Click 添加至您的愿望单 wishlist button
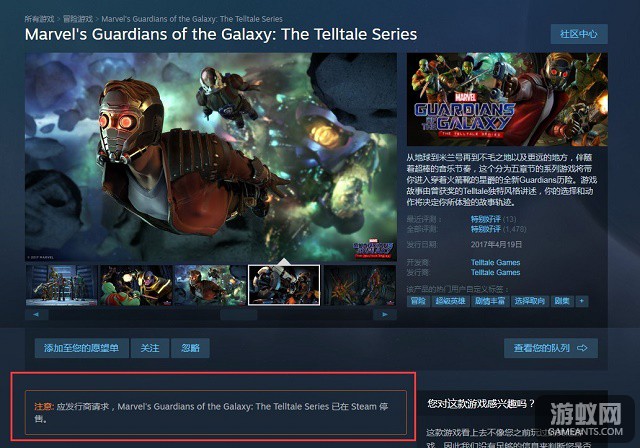 tap(82, 348)
